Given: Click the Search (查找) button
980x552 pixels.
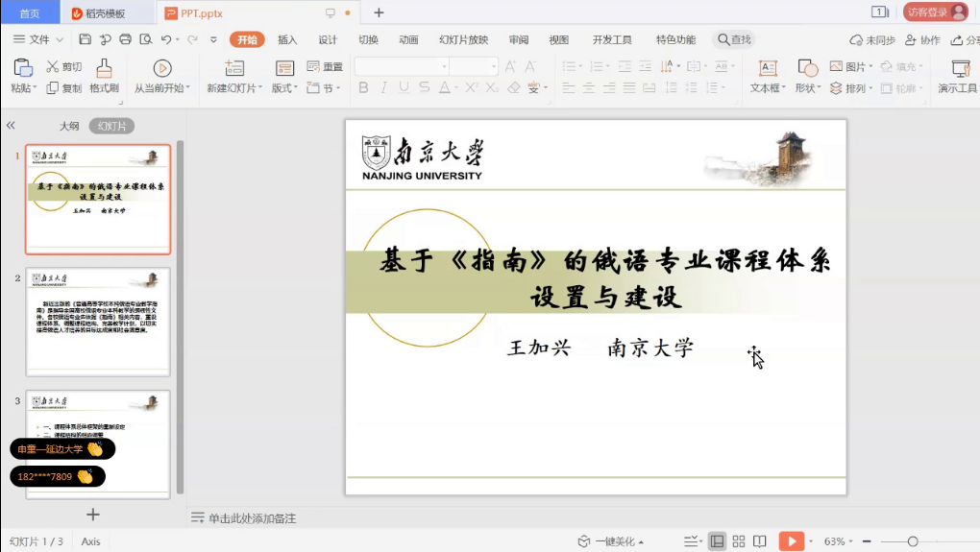Looking at the screenshot, I should point(734,39).
